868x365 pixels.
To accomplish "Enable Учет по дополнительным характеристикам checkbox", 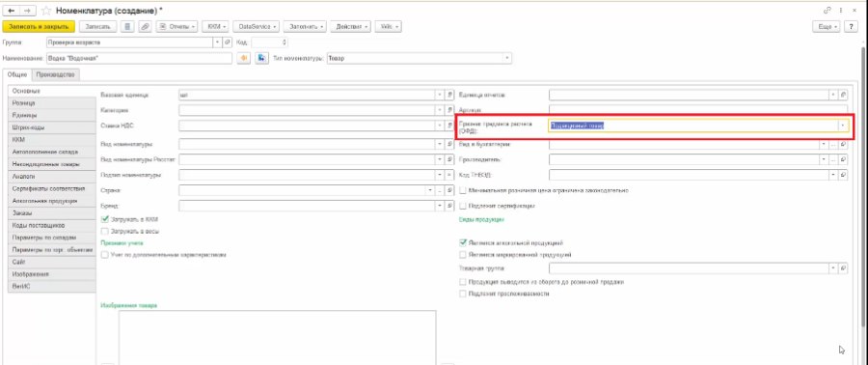I will tap(105, 255).
